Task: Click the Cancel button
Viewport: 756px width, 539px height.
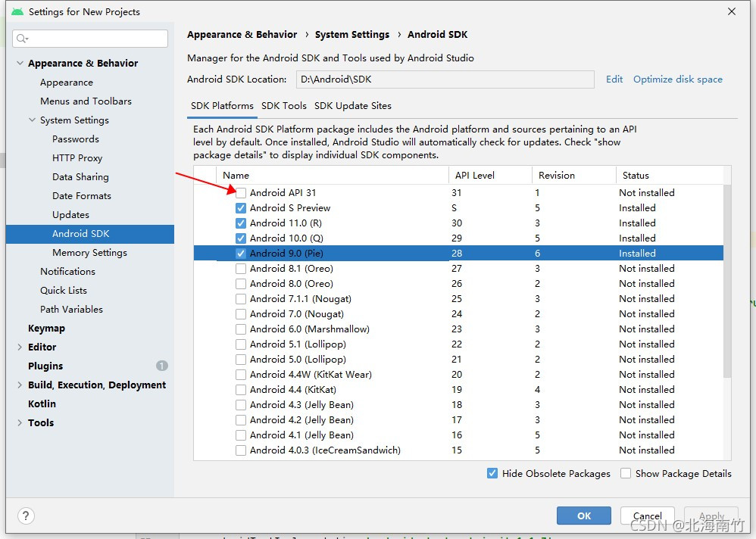Action: click(x=647, y=516)
